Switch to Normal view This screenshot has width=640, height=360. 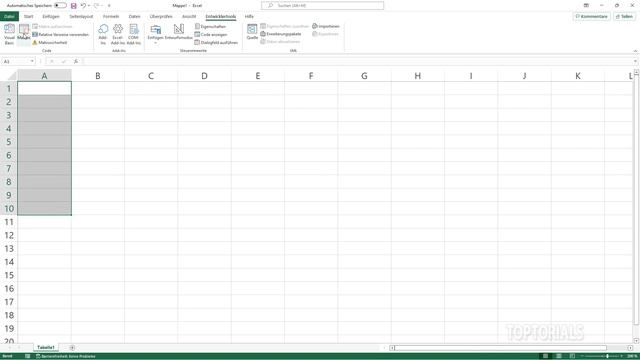point(545,356)
